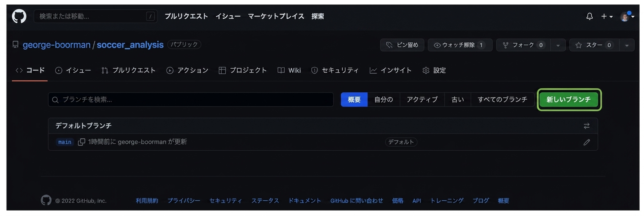Click ウォッチ解除 button
This screenshot has height=216, width=644.
(x=460, y=45)
